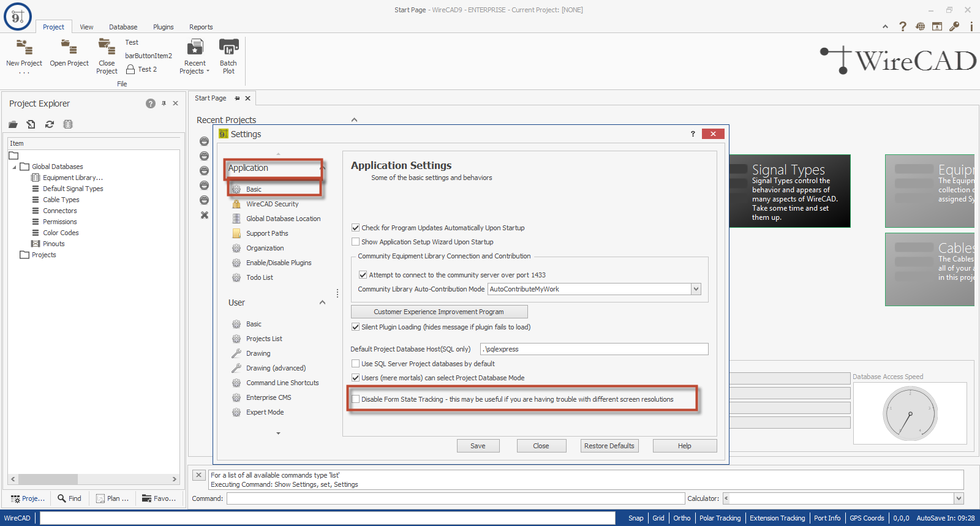Screen dimensions: 980x526
Task: Open the Calculator dropdown arrow
Action: click(x=959, y=498)
